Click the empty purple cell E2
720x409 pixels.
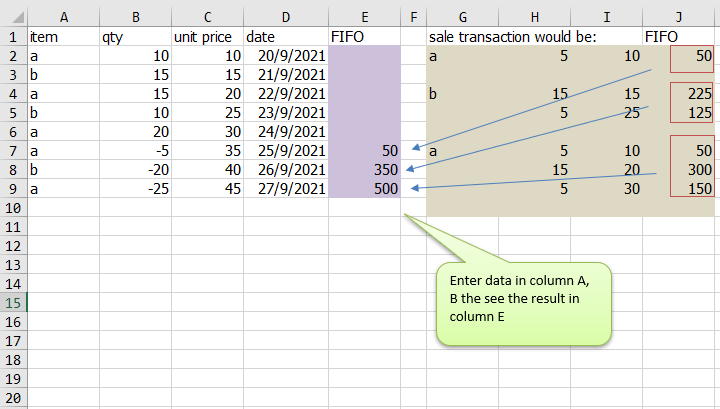point(364,55)
